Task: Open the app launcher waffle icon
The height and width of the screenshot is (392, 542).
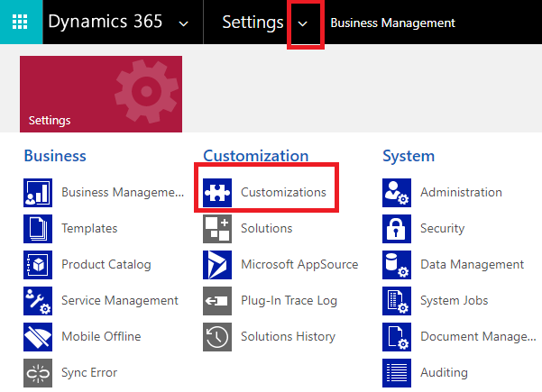Action: pyautogui.click(x=18, y=23)
